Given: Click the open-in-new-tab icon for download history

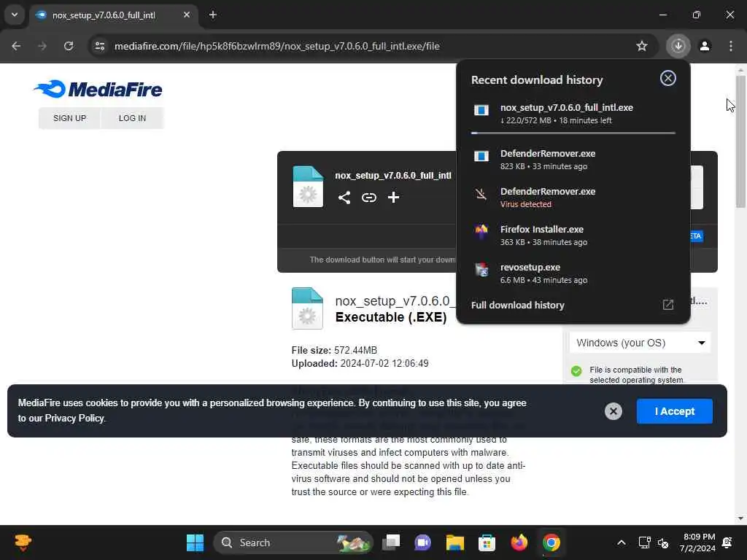Looking at the screenshot, I should pyautogui.click(x=668, y=305).
